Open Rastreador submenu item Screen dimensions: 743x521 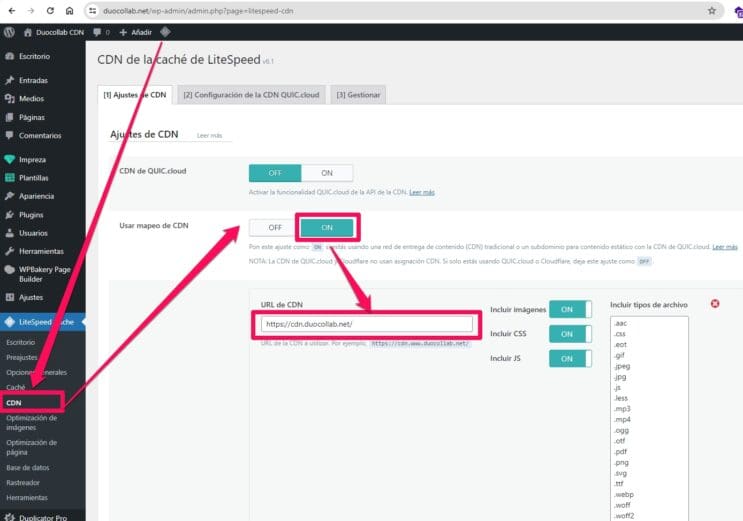click(x=23, y=483)
